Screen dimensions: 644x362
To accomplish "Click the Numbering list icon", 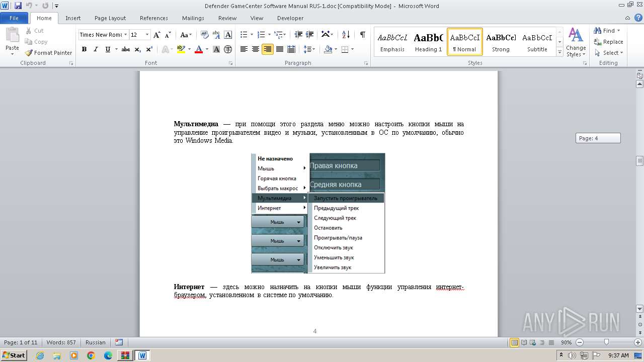I will (x=261, y=35).
